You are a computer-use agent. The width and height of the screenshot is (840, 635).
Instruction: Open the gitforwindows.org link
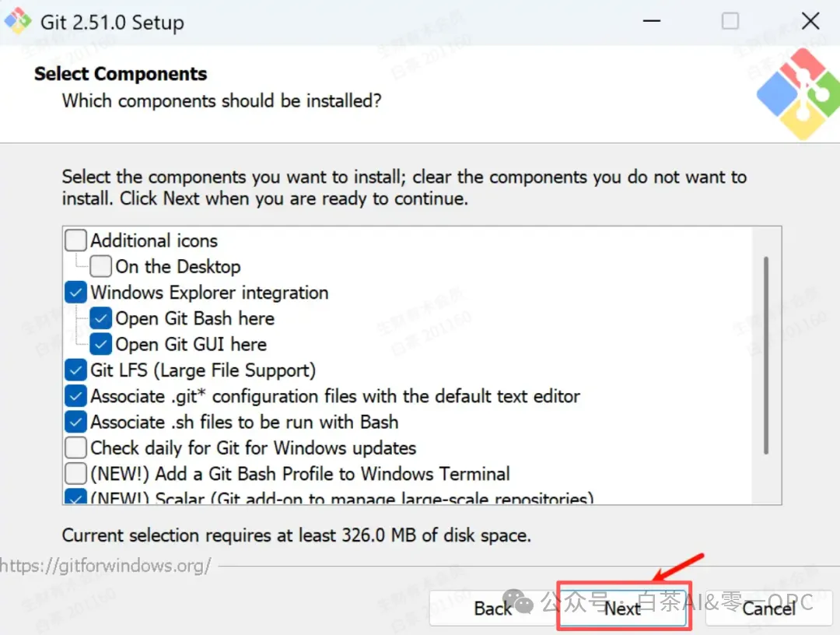pyautogui.click(x=106, y=565)
